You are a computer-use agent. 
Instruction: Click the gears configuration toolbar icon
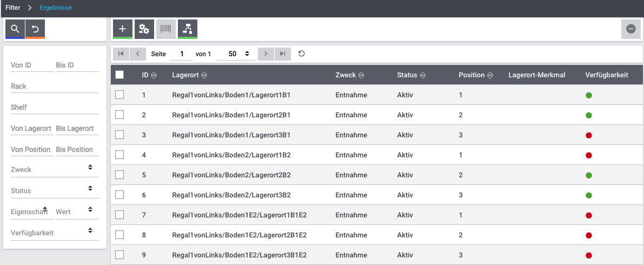pyautogui.click(x=144, y=29)
